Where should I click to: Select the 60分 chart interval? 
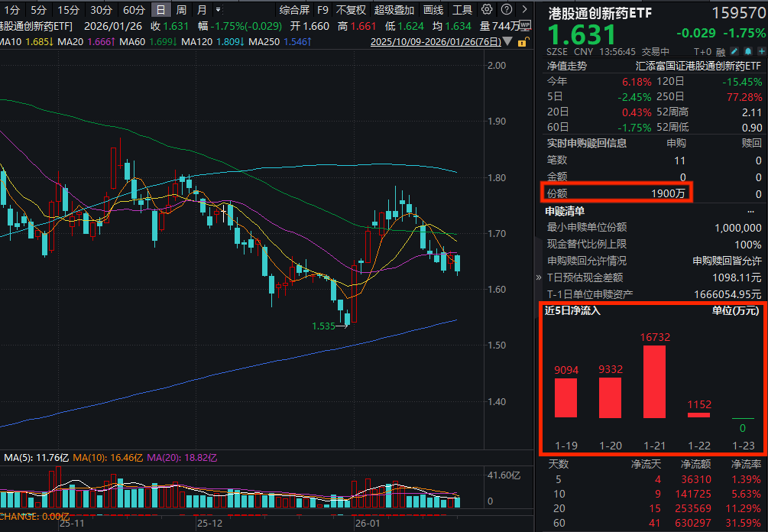click(x=133, y=9)
